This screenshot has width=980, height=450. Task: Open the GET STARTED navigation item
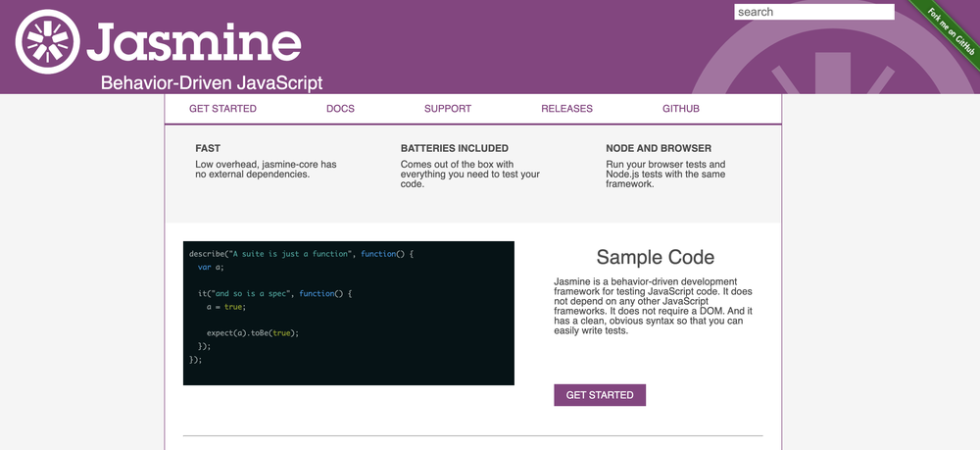(x=222, y=109)
